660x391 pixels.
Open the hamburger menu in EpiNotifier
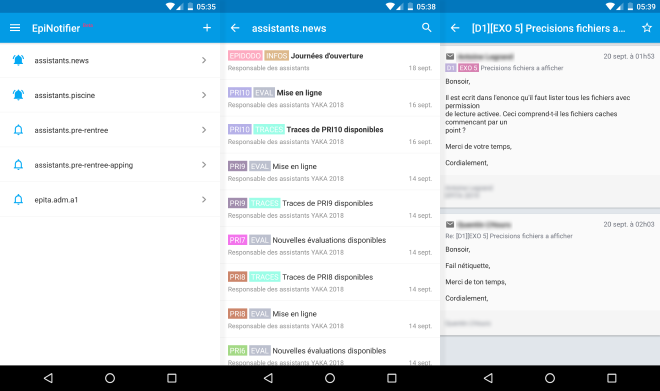(x=15, y=28)
